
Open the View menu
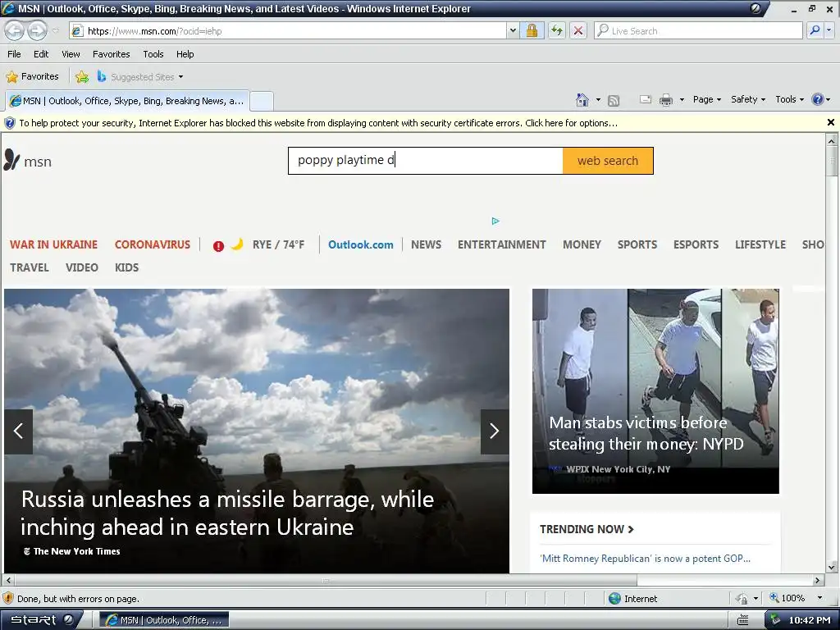(x=71, y=54)
